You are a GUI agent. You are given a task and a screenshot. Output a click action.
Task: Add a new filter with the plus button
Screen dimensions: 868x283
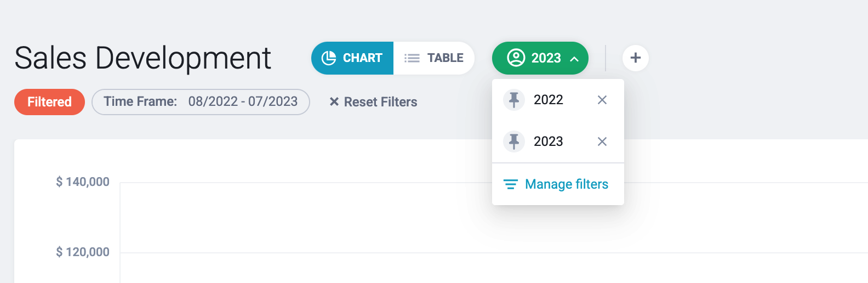(636, 58)
